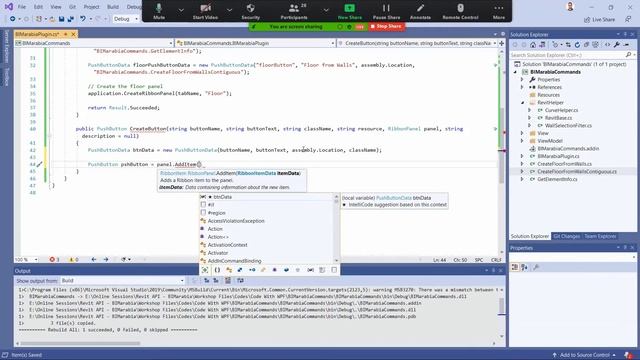Click the Save icon in toolbar
Image resolution: width=640 pixels, height=360 pixels.
coord(62,19)
